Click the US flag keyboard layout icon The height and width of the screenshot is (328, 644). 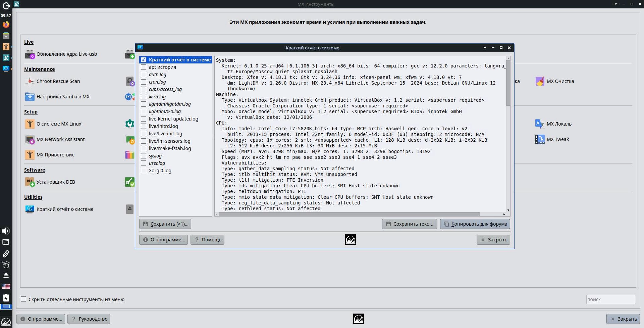pyautogui.click(x=6, y=286)
